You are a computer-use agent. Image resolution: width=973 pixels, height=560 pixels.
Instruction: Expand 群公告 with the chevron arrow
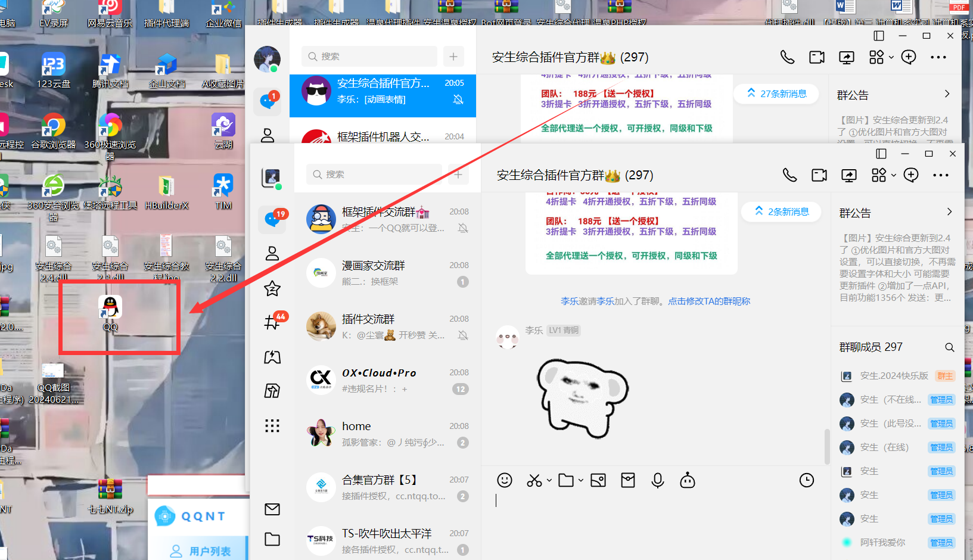(949, 212)
